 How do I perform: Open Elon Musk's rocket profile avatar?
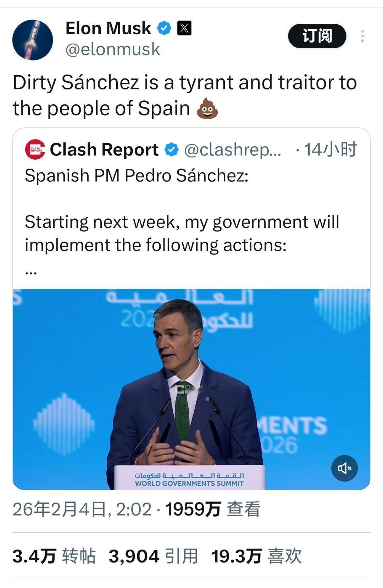(33, 40)
